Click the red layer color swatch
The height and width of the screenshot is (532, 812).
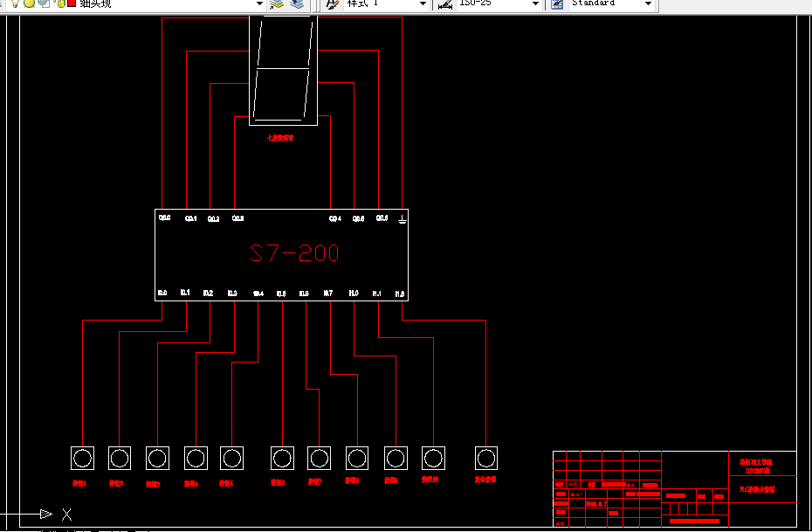point(72,3)
